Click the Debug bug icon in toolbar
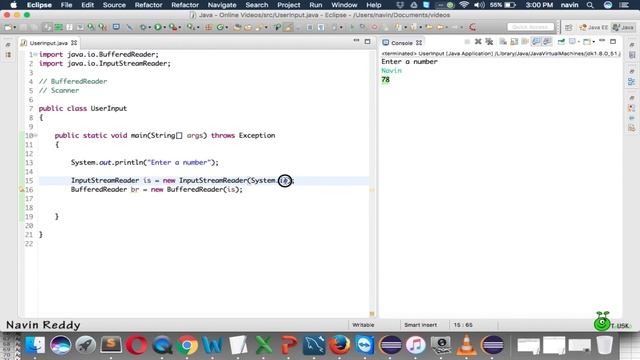The height and width of the screenshot is (360, 640). pos(143,27)
